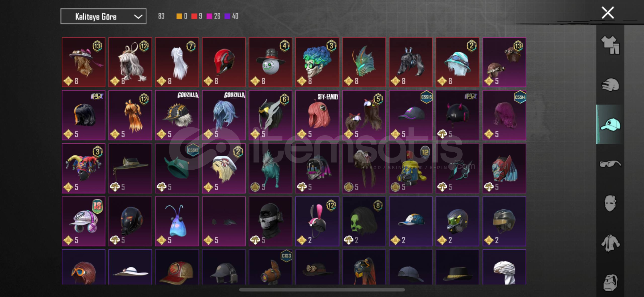Click the horizontal scrollbar at bottom

[x=322, y=290]
